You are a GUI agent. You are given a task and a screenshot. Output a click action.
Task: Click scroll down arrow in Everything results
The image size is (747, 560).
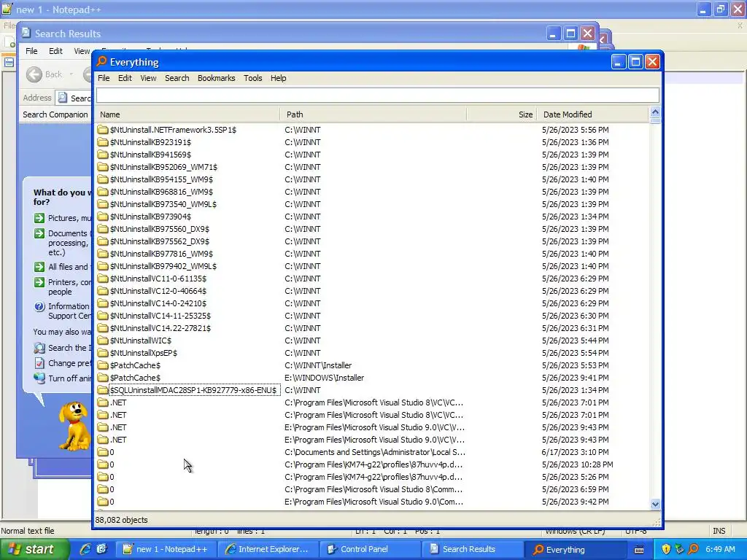[655, 504]
